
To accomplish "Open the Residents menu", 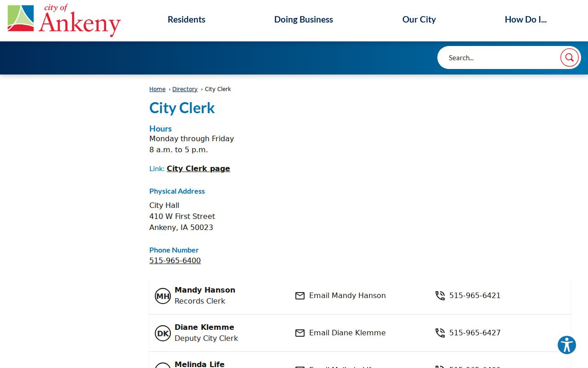I will (x=187, y=19).
